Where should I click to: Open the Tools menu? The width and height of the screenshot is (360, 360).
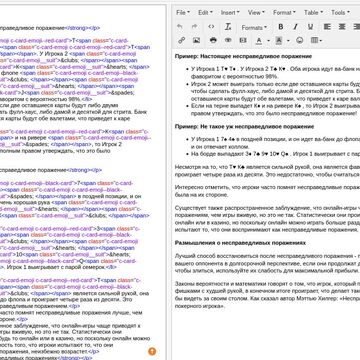click(x=340, y=13)
